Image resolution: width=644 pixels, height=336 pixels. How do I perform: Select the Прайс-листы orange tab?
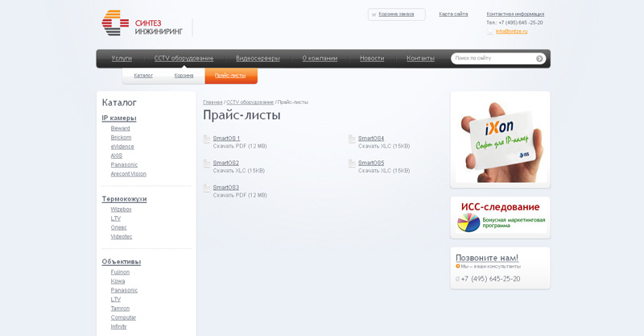[231, 76]
